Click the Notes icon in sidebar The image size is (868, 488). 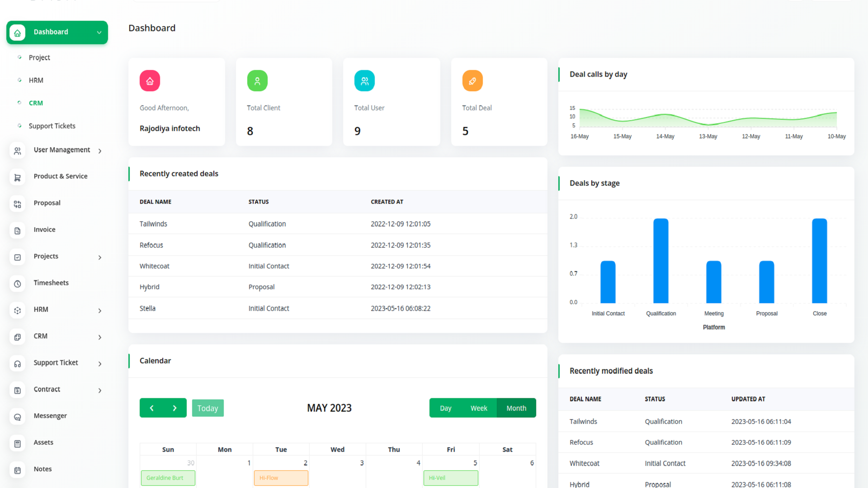coord(17,470)
